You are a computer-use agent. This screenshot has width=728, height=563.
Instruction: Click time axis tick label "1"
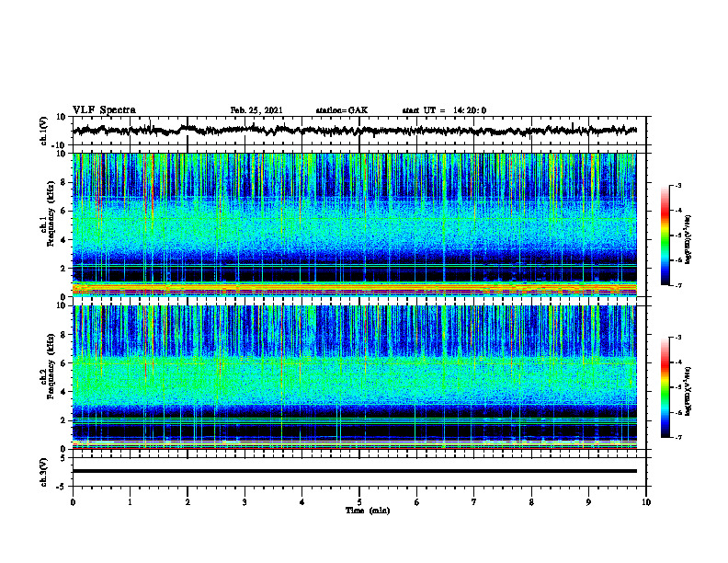[x=130, y=502]
